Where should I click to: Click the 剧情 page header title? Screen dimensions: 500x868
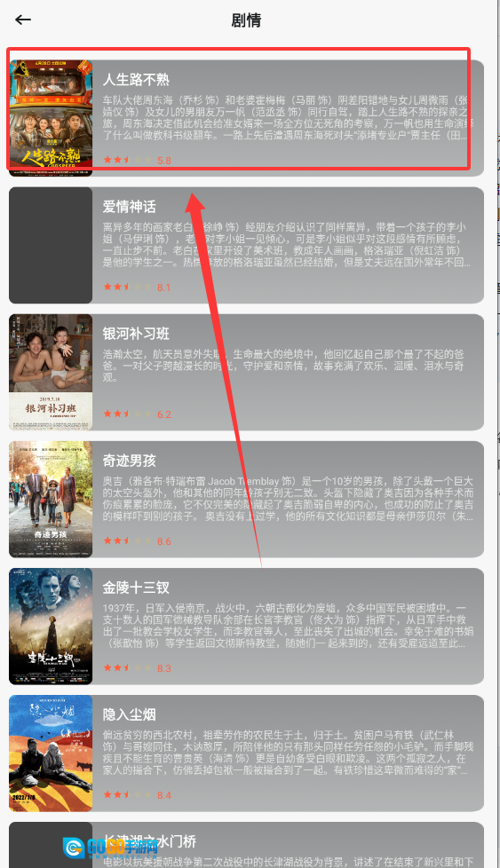coord(246,20)
